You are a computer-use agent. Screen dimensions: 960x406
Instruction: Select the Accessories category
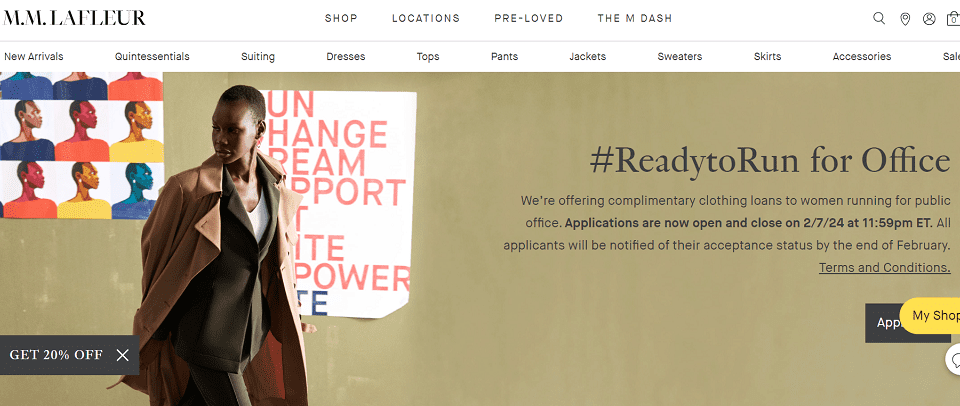861,56
